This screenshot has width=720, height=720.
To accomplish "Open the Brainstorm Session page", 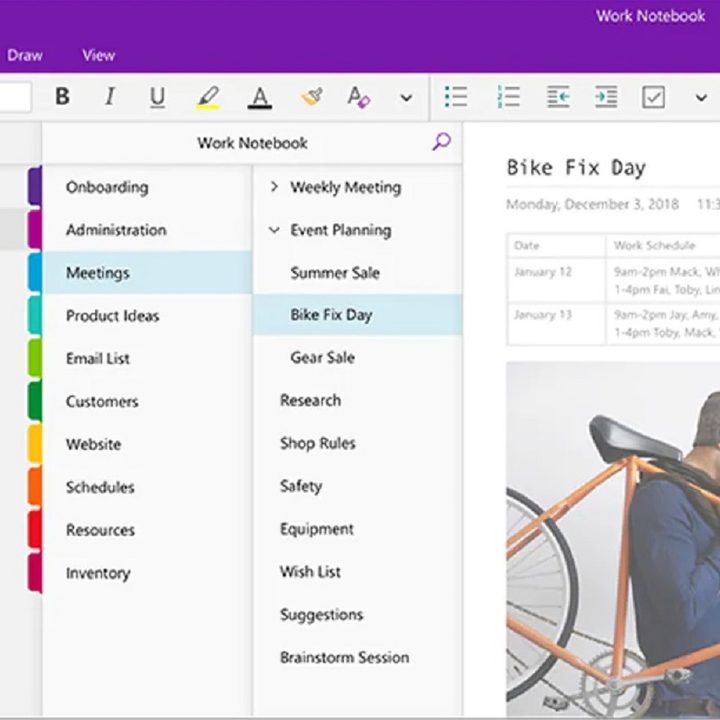I will pos(358,657).
